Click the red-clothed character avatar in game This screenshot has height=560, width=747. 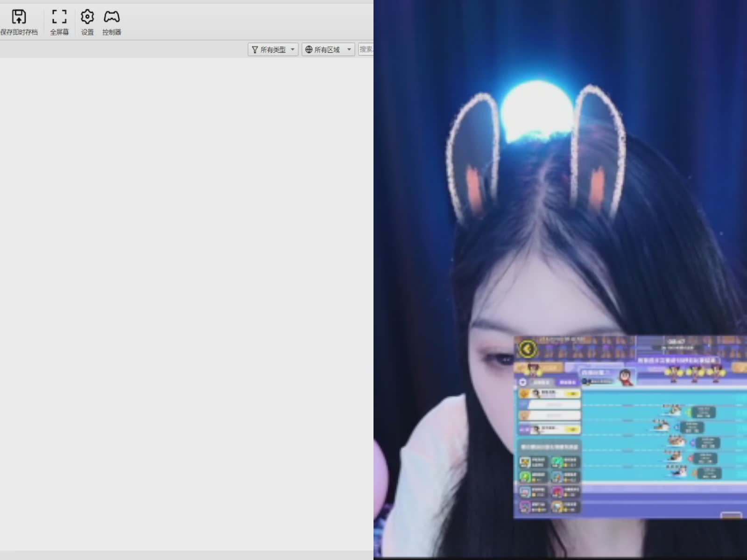tap(625, 376)
